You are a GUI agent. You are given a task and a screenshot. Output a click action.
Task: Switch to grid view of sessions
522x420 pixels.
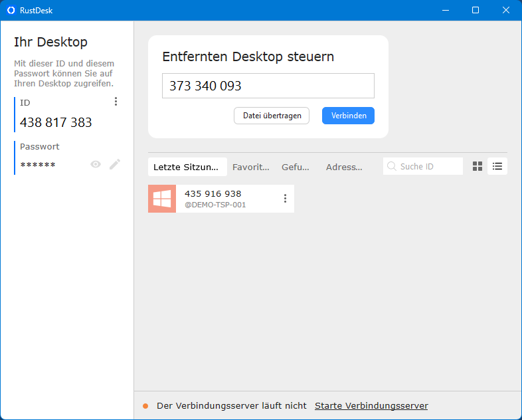(478, 166)
